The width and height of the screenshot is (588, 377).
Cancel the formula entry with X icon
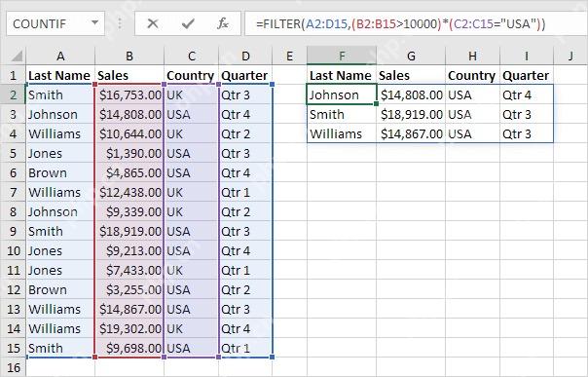[x=153, y=23]
